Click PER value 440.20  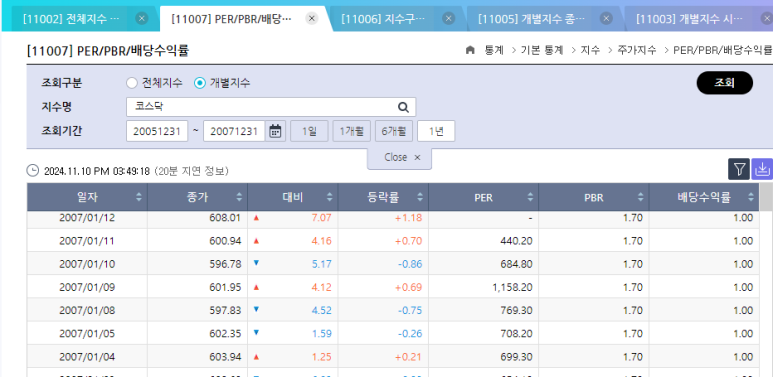(517, 241)
